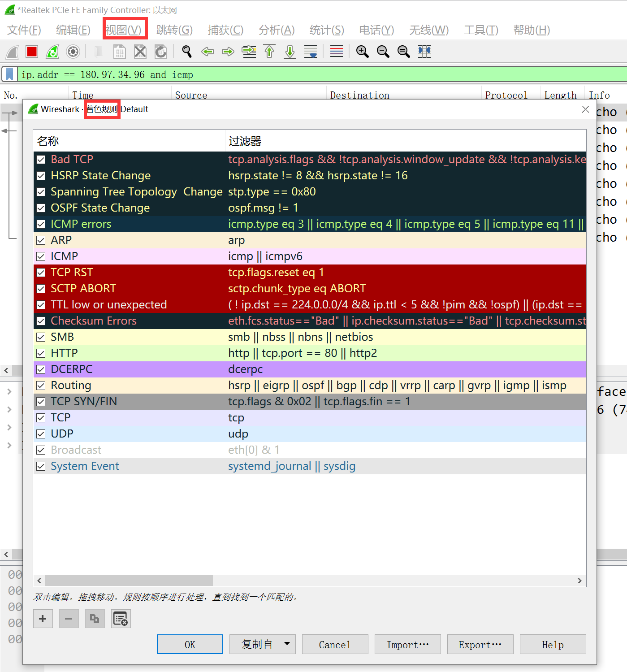Reset text to normal size icon

pos(403,52)
